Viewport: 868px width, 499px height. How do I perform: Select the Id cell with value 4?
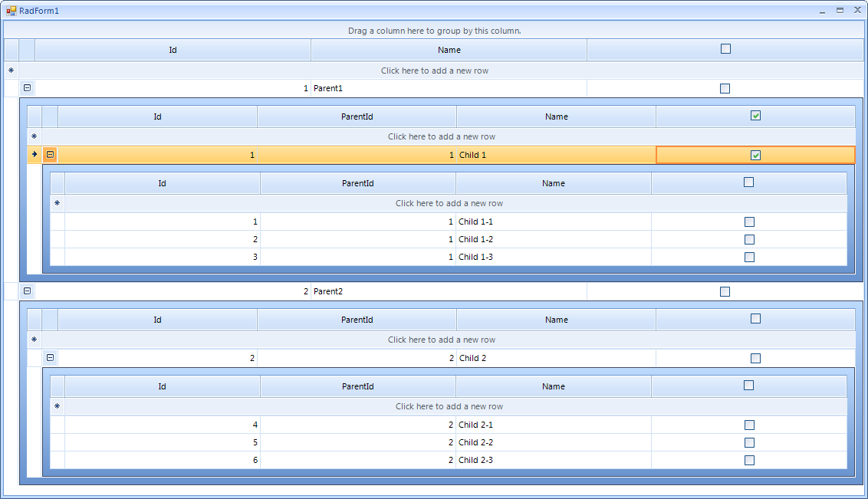point(163,425)
